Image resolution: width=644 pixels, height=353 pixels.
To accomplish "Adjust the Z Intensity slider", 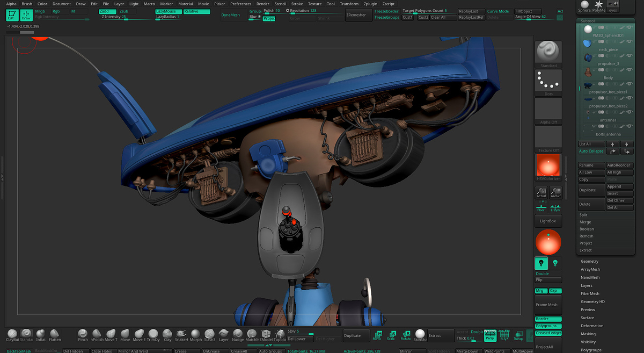I will click(x=126, y=17).
